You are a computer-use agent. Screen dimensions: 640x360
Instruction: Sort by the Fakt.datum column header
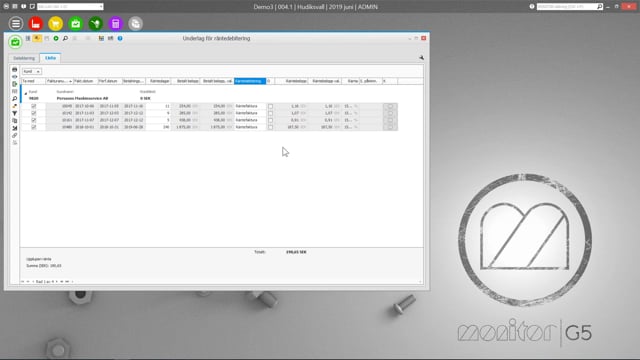85,81
